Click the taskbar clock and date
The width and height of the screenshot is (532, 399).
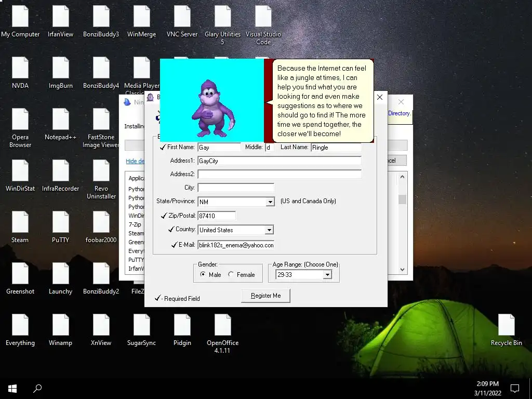tap(487, 389)
